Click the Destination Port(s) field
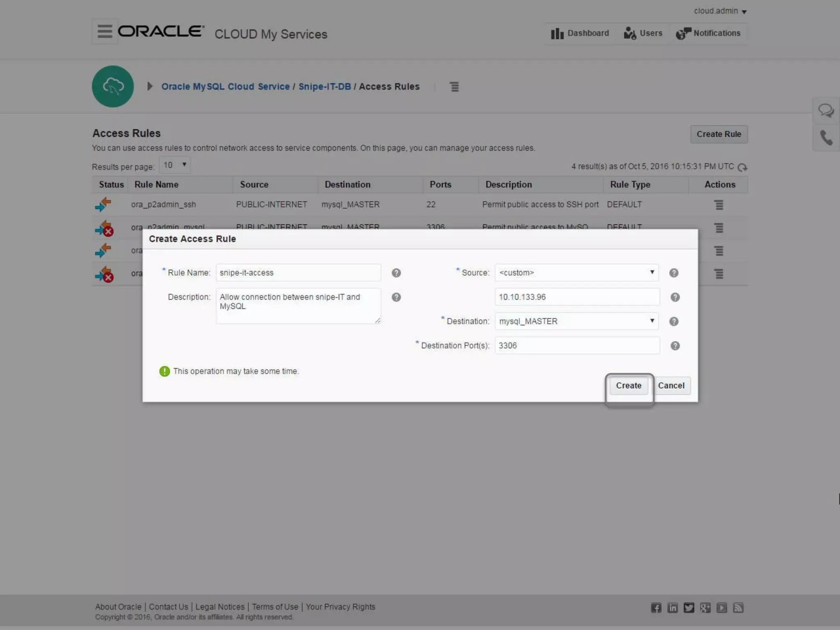This screenshot has width=840, height=630. point(577,345)
